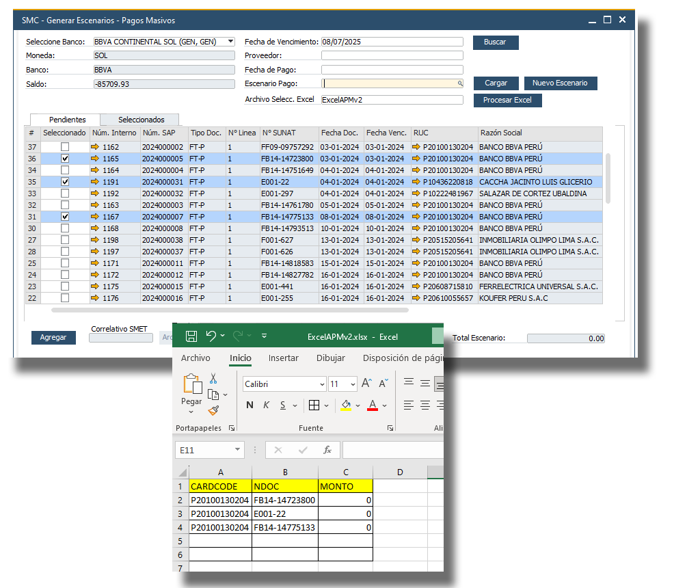Viewport: 700px width, 588px height.
Task: Click the Cut scissors icon
Action: [x=213, y=378]
